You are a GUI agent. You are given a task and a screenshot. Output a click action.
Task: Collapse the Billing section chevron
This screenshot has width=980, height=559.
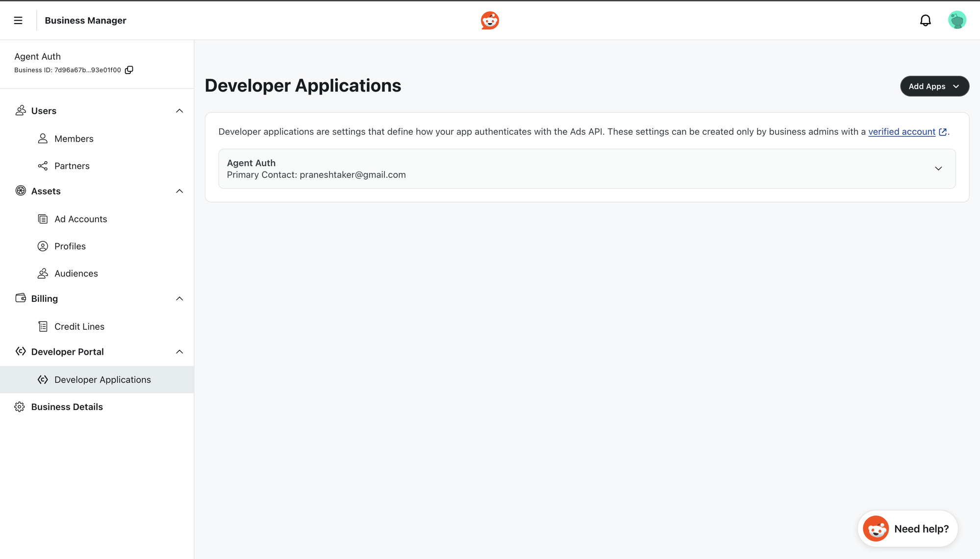click(179, 298)
